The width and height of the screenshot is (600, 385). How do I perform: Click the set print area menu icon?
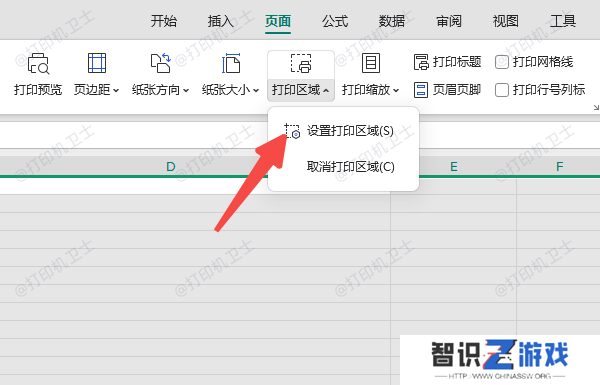(292, 131)
